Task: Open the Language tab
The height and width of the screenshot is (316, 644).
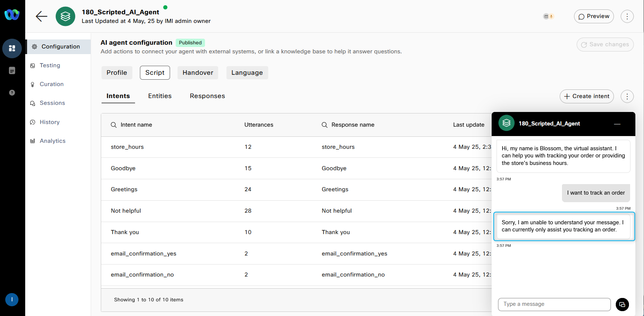Action: [247, 73]
